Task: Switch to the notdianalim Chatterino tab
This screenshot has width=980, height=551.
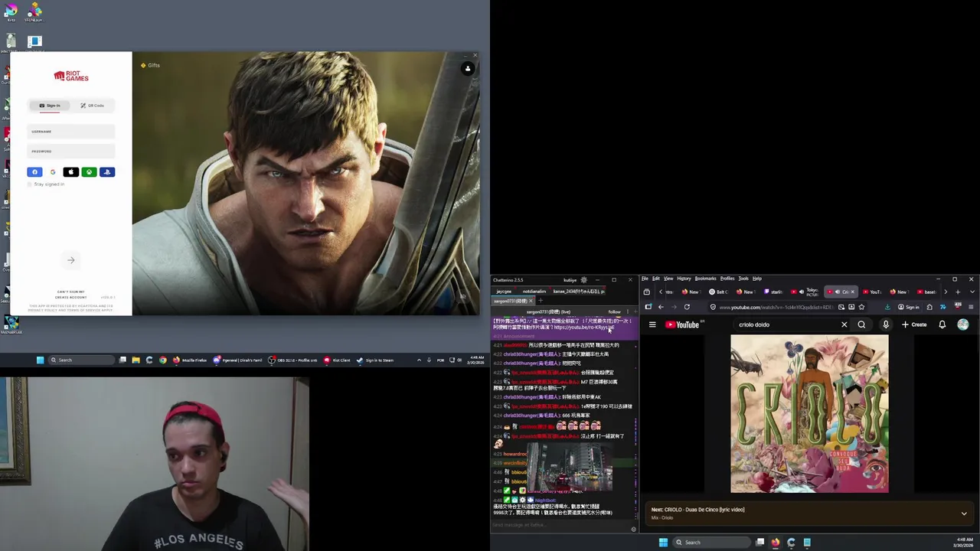Action: point(534,292)
